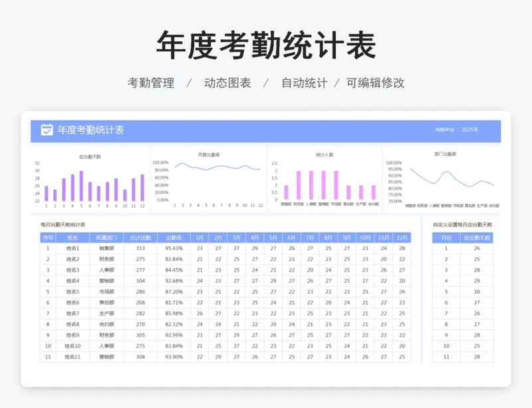The height and width of the screenshot is (408, 532).
Task: Open the 月度出勤率 line chart
Action: [207, 181]
